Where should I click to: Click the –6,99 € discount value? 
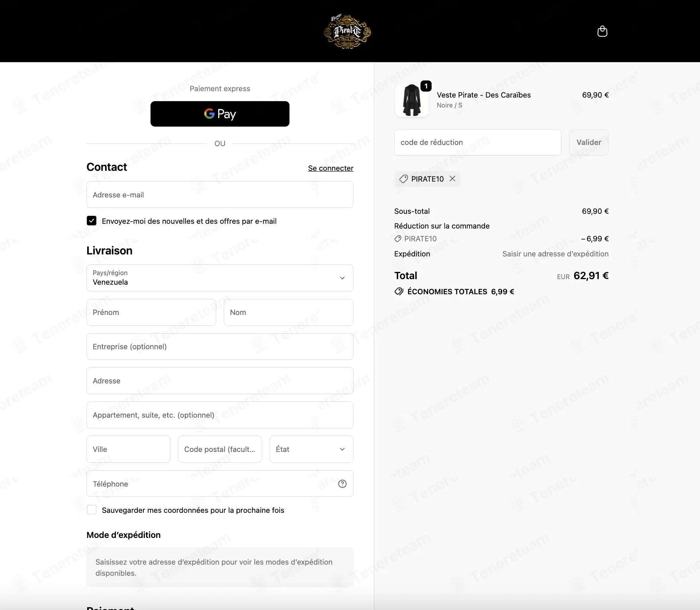click(595, 239)
